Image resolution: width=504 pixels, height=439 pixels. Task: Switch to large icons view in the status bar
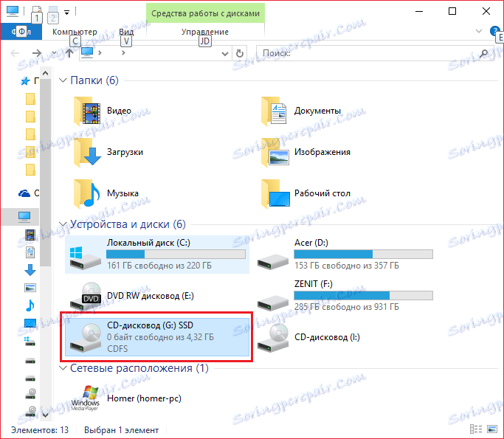pos(492,429)
